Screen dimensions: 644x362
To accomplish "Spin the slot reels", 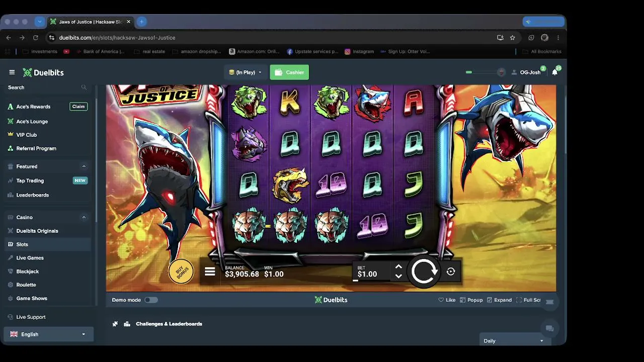I will pyautogui.click(x=424, y=272).
